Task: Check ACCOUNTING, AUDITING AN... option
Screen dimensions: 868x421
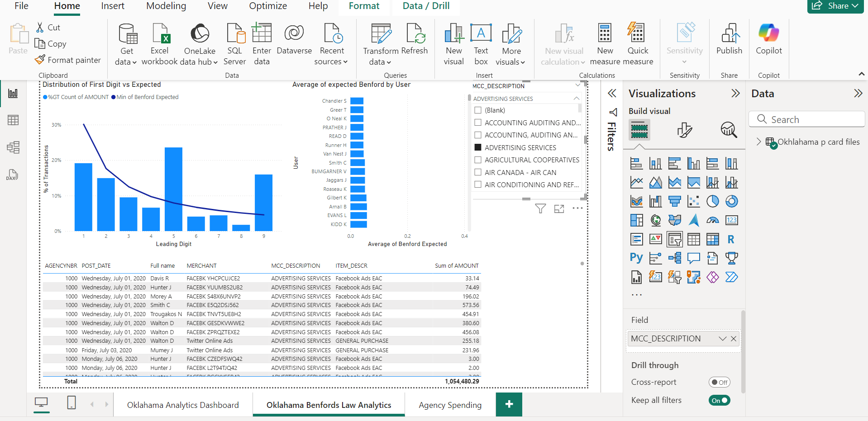Action: (478, 135)
